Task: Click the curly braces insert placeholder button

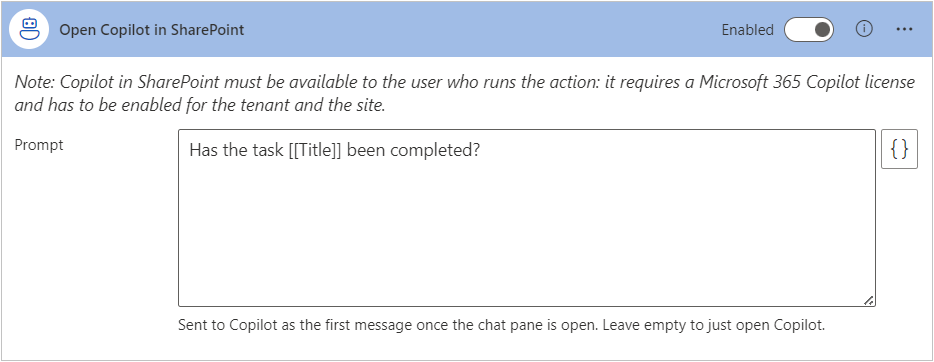Action: (899, 151)
